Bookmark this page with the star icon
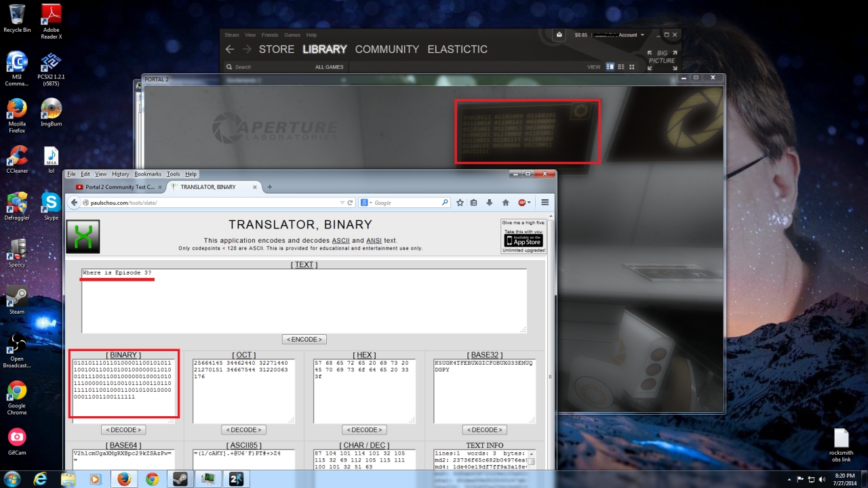This screenshot has width=868, height=488. pyautogui.click(x=460, y=203)
